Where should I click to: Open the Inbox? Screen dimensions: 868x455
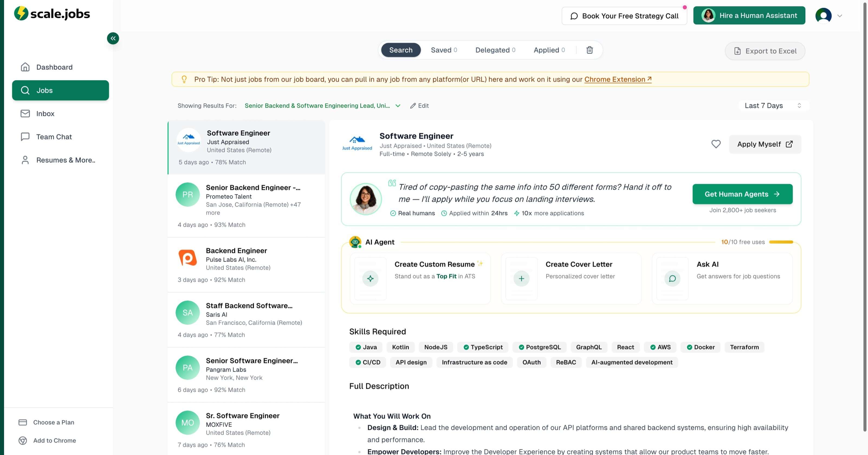pyautogui.click(x=61, y=113)
